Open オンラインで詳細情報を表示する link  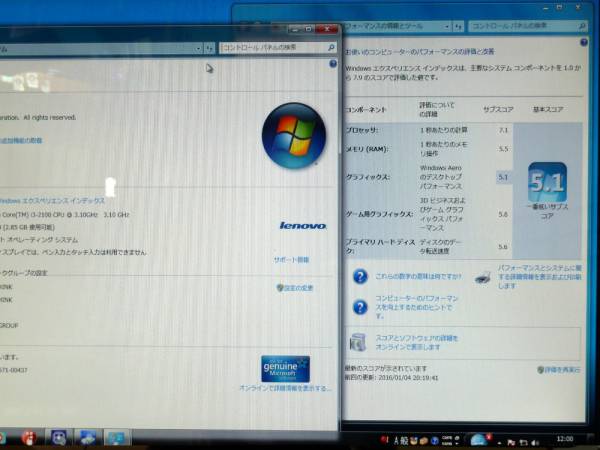(285, 388)
